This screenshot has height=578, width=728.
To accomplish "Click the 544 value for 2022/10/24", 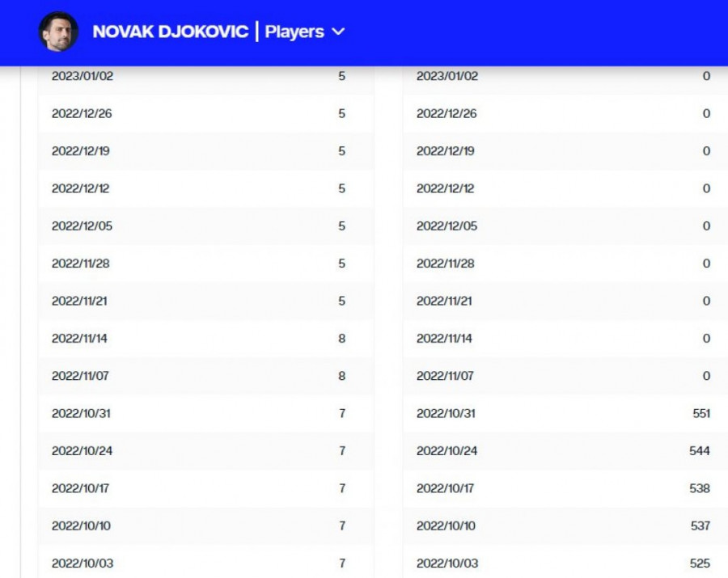I will (x=699, y=450).
